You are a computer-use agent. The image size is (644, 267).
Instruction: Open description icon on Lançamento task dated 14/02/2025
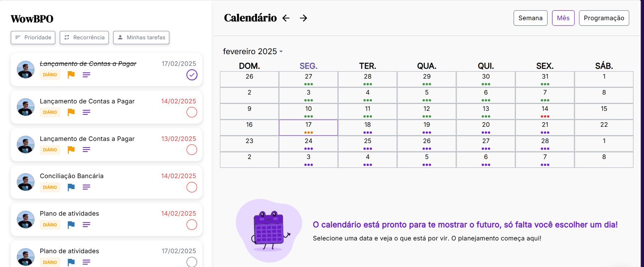point(86,112)
